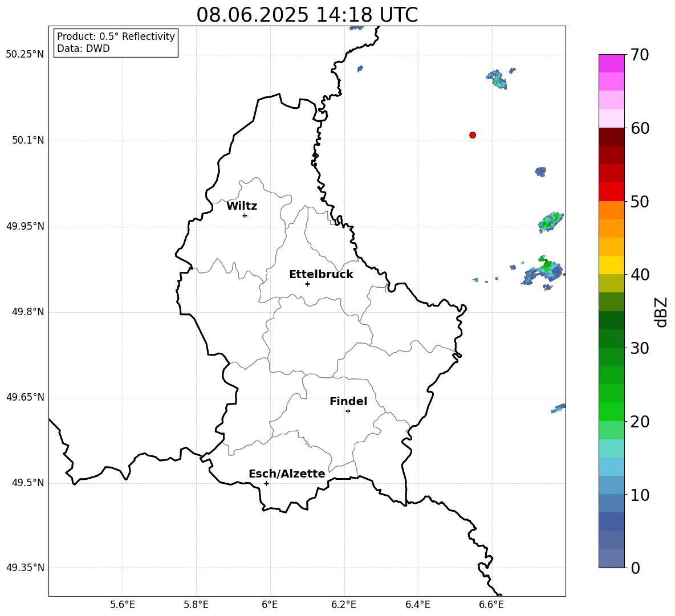Click the Ettelbruck station cross marker
The width and height of the screenshot is (675, 616).
pyautogui.click(x=307, y=284)
